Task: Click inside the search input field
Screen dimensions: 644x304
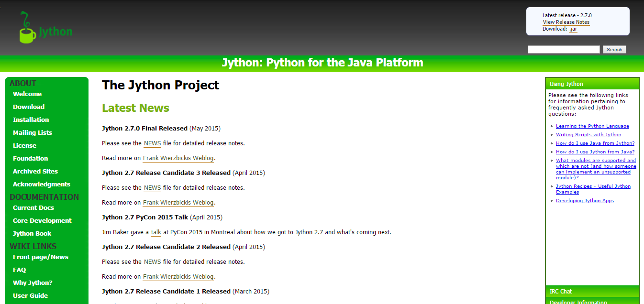Action: coord(564,49)
